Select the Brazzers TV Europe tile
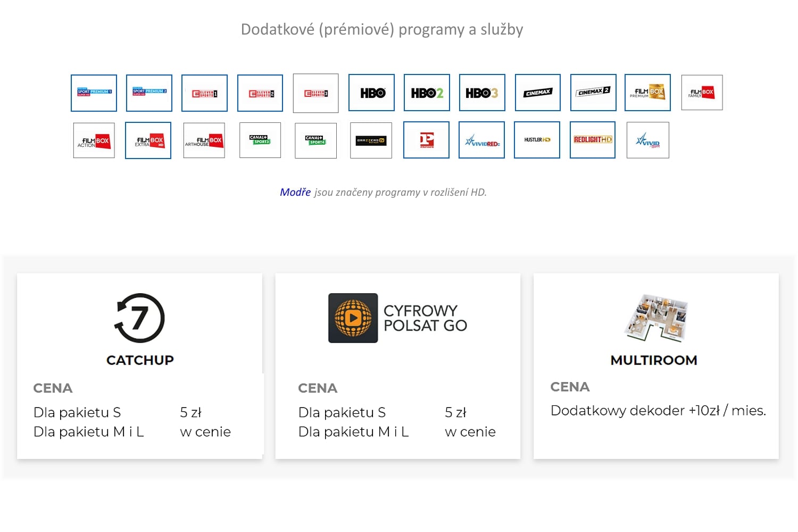Viewport: 798px width, 532px height. tap(371, 140)
